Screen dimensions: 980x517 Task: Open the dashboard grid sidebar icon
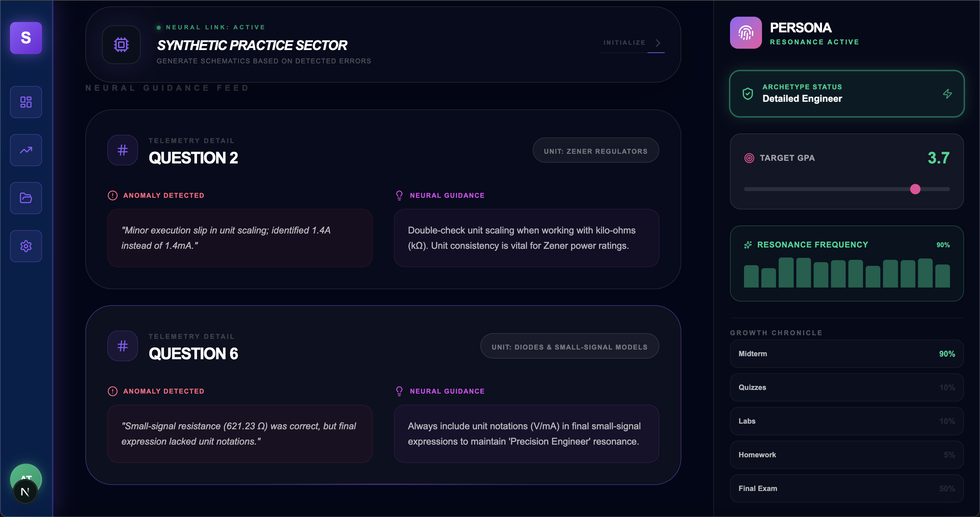pyautogui.click(x=26, y=102)
